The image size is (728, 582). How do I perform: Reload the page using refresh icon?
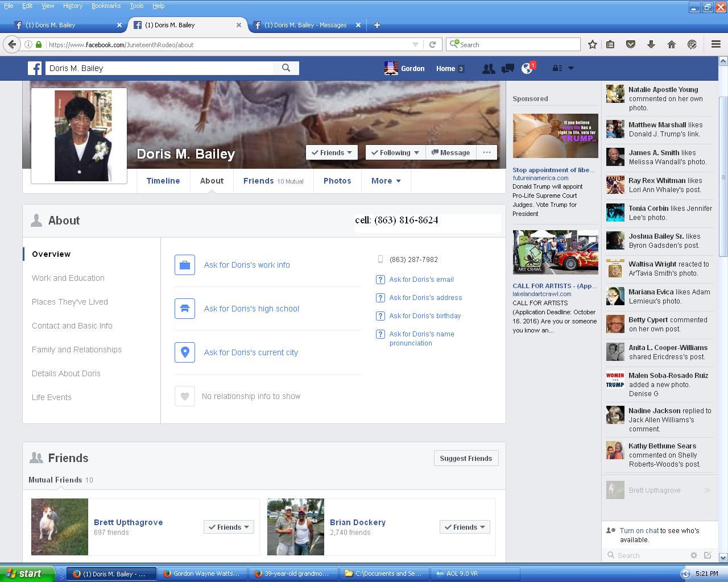[432, 44]
